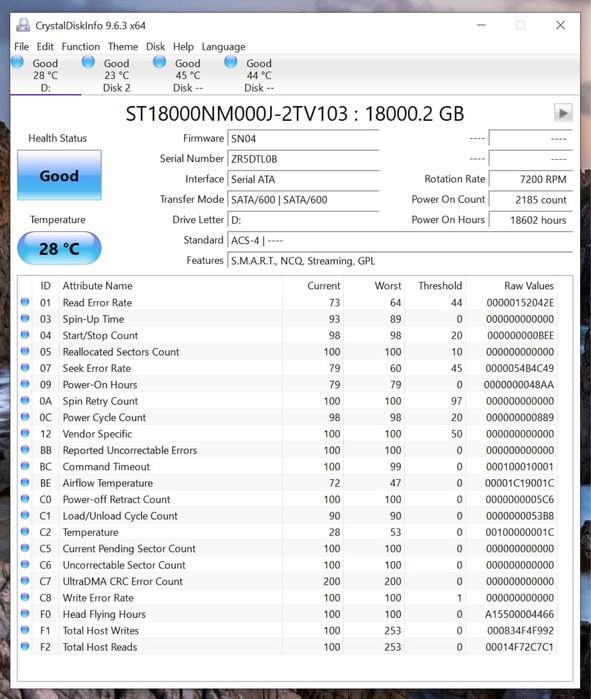Click the next disk arrow button
This screenshot has width=591, height=699.
(x=563, y=113)
